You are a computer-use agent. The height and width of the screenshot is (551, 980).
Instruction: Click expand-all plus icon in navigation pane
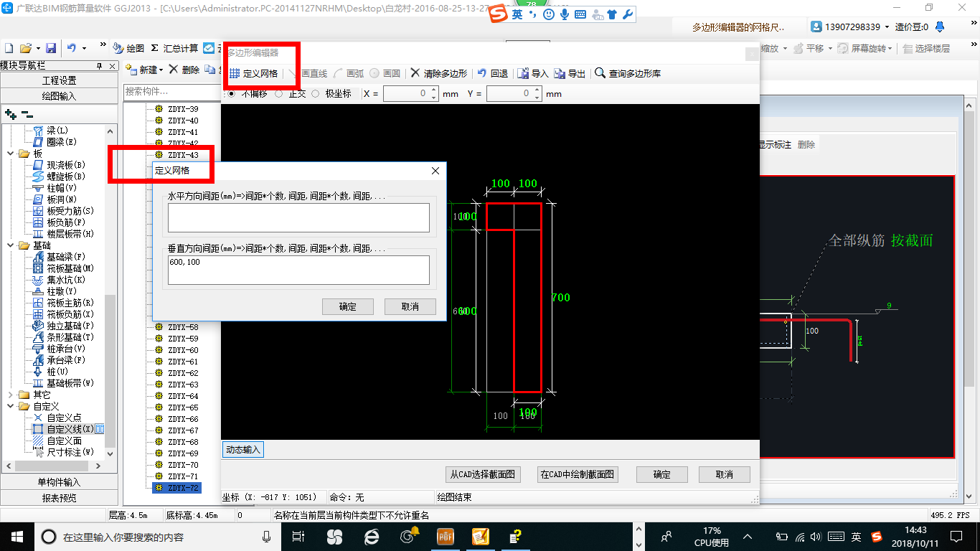click(x=11, y=113)
